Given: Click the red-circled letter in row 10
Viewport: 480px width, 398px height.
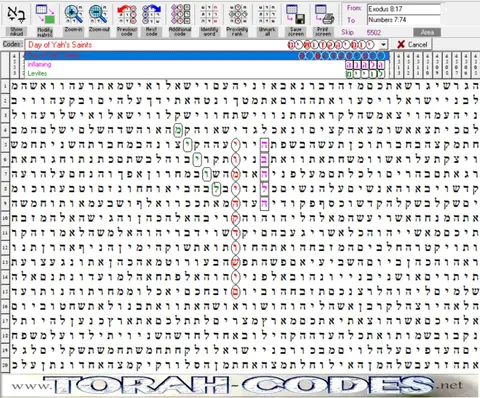Looking at the screenshot, I should (x=236, y=218).
